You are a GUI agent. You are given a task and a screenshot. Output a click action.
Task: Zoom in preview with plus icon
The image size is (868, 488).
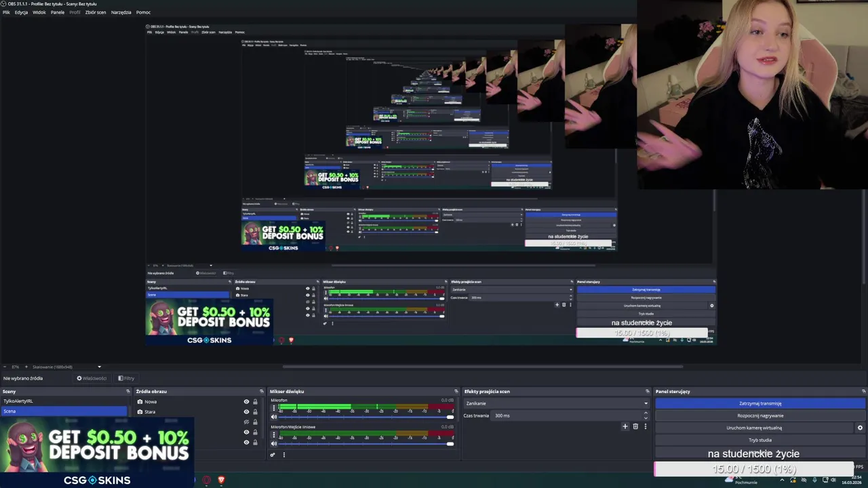26,367
